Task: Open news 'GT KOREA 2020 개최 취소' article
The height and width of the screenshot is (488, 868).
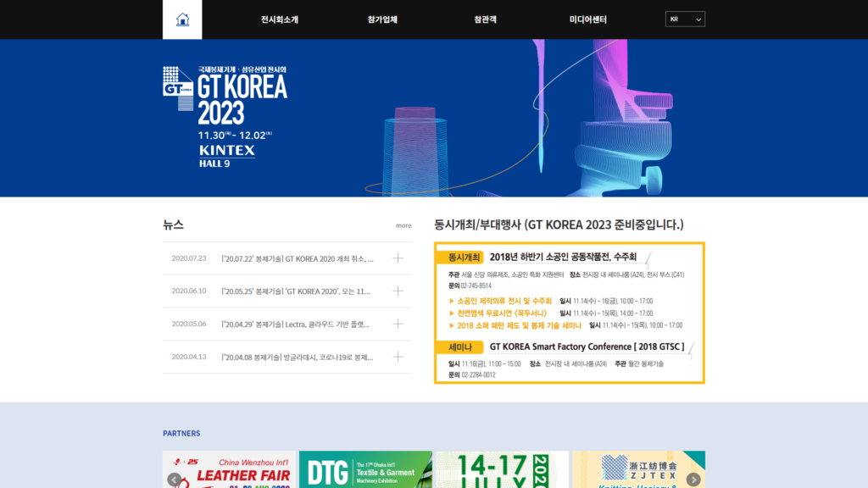Action: 298,258
